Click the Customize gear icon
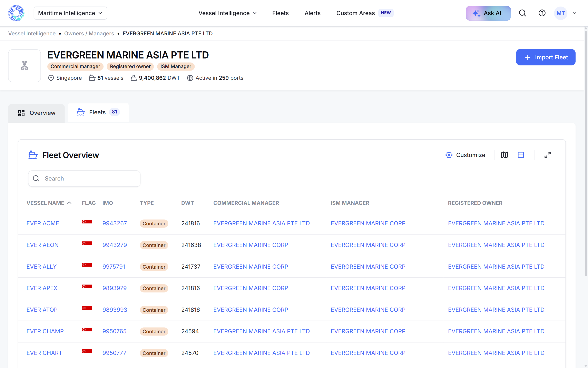The width and height of the screenshot is (588, 368). (x=449, y=155)
